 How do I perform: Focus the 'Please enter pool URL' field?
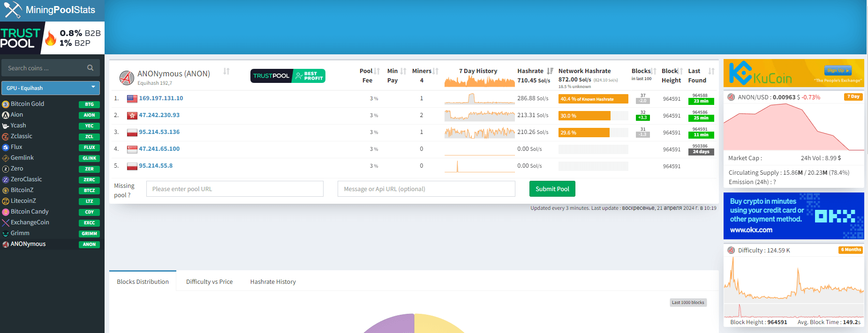234,189
